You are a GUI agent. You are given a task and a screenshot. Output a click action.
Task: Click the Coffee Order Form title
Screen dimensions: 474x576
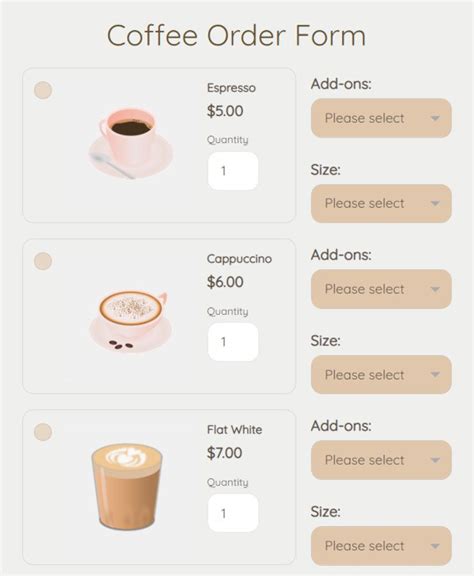[x=236, y=36]
